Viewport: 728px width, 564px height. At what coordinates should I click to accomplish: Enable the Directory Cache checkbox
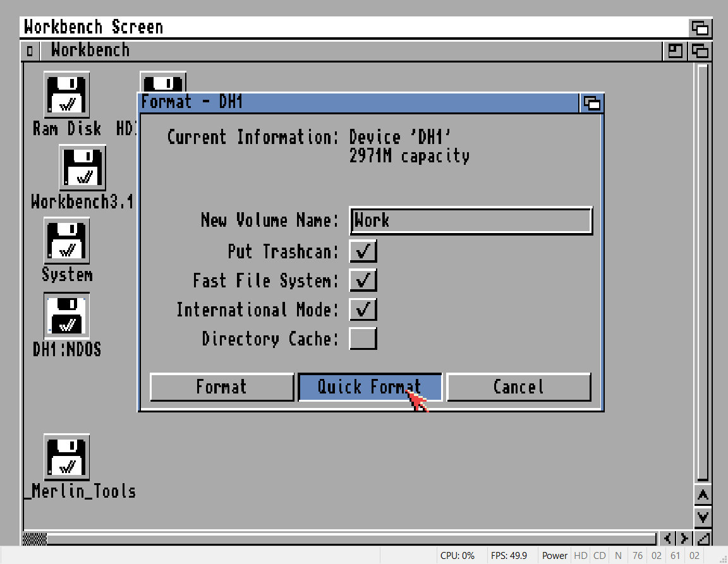(363, 339)
